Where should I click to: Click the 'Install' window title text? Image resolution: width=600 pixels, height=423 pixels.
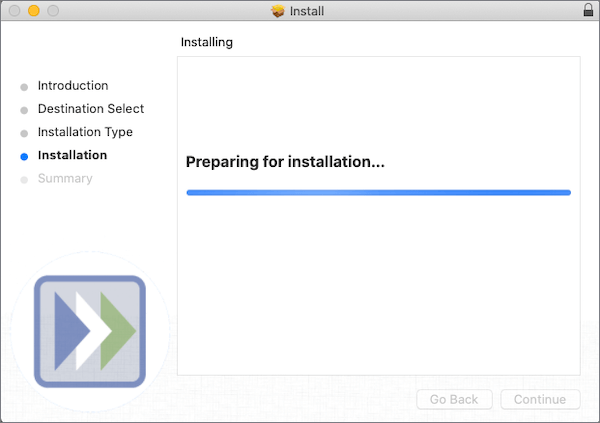307,11
